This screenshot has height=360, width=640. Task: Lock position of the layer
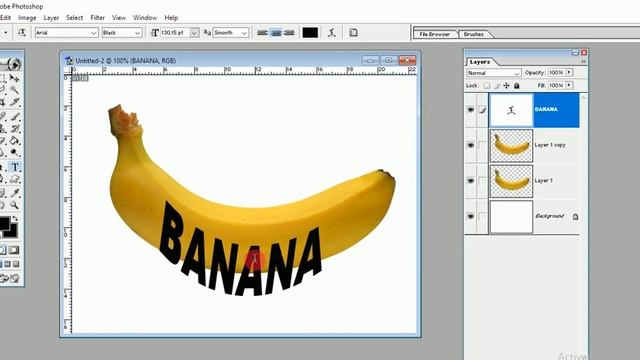507,85
